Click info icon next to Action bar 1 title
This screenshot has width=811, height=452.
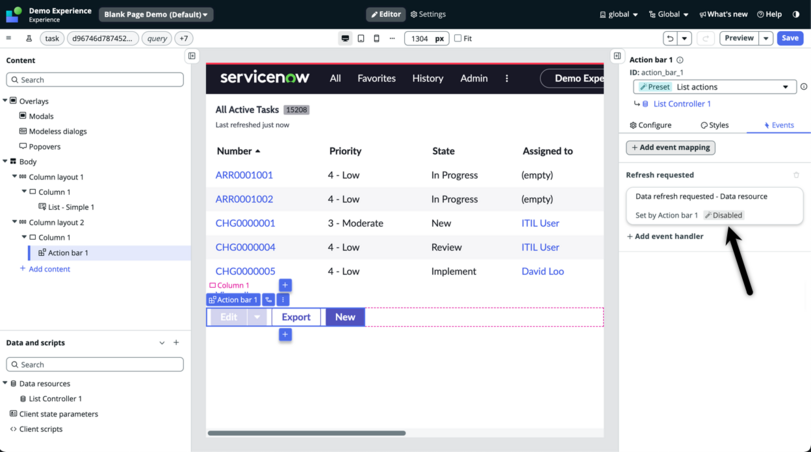680,60
